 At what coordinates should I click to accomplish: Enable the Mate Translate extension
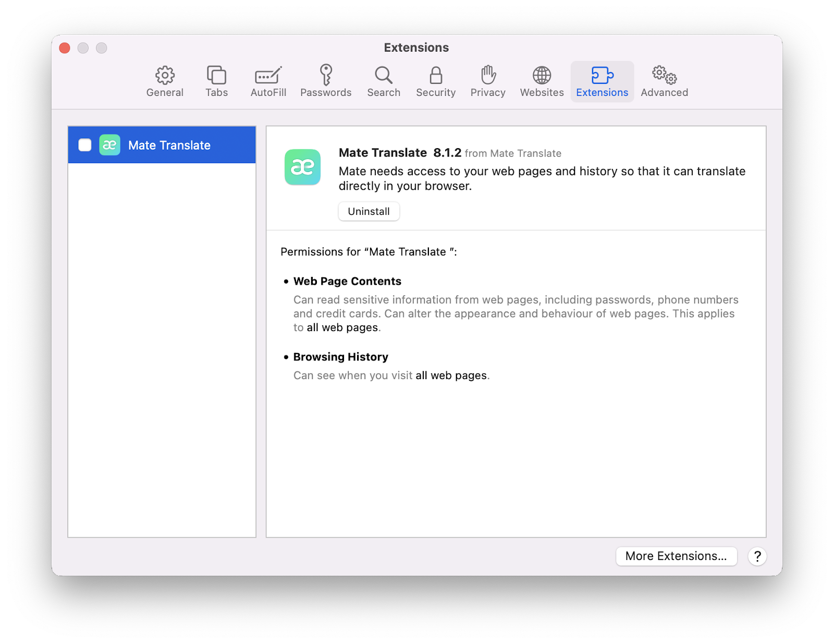84,145
